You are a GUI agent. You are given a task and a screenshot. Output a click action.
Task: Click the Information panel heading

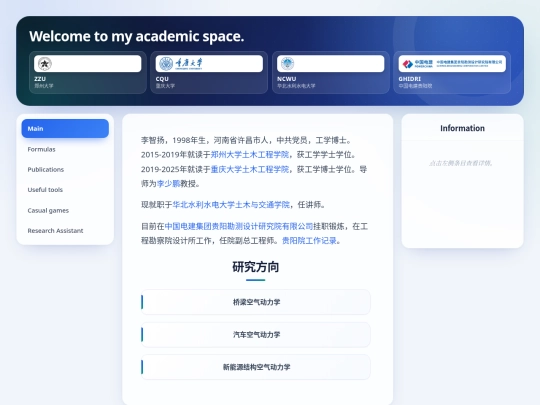pos(462,128)
